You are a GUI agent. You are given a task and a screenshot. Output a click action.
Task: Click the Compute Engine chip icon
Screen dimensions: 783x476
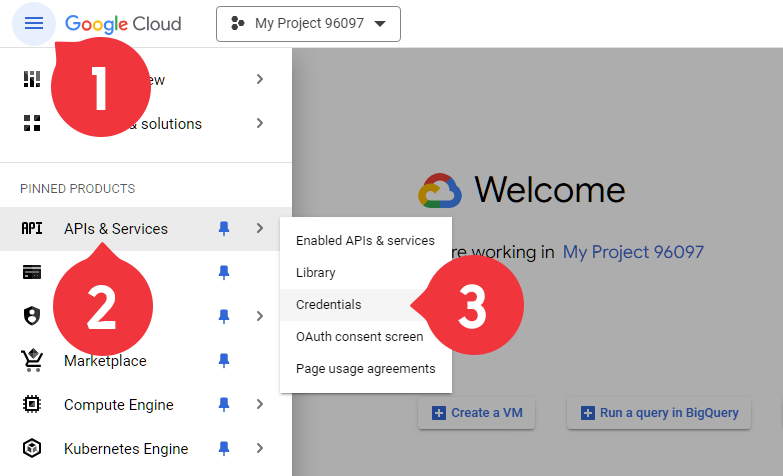click(x=32, y=404)
